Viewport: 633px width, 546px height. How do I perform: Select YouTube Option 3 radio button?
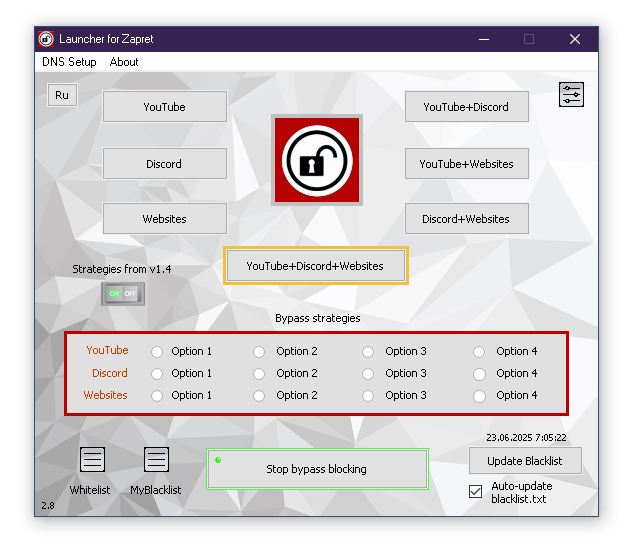(x=368, y=352)
